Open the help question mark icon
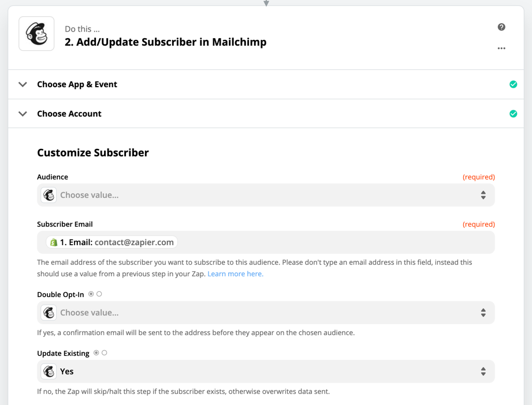The image size is (532, 405). (501, 27)
